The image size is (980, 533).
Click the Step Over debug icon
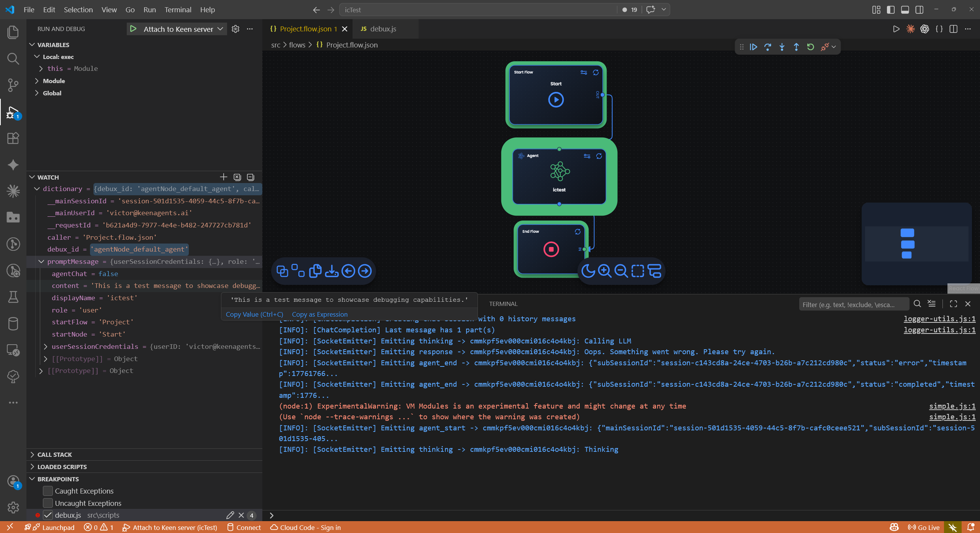[x=767, y=47]
